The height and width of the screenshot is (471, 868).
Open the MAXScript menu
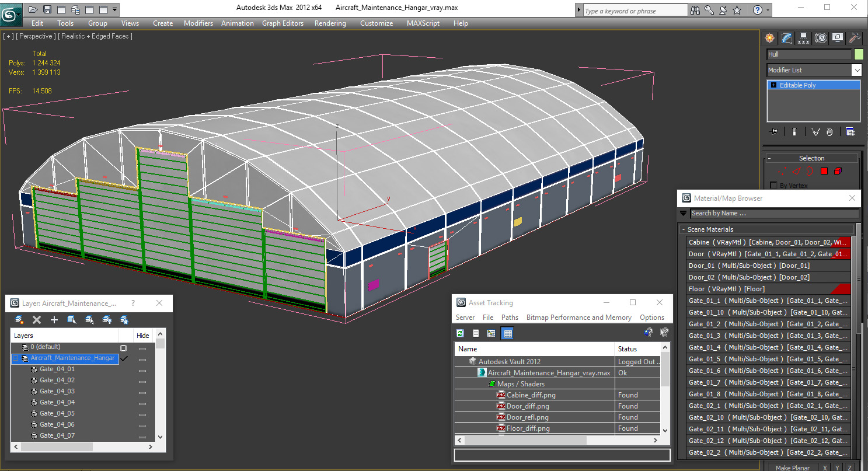[423, 23]
